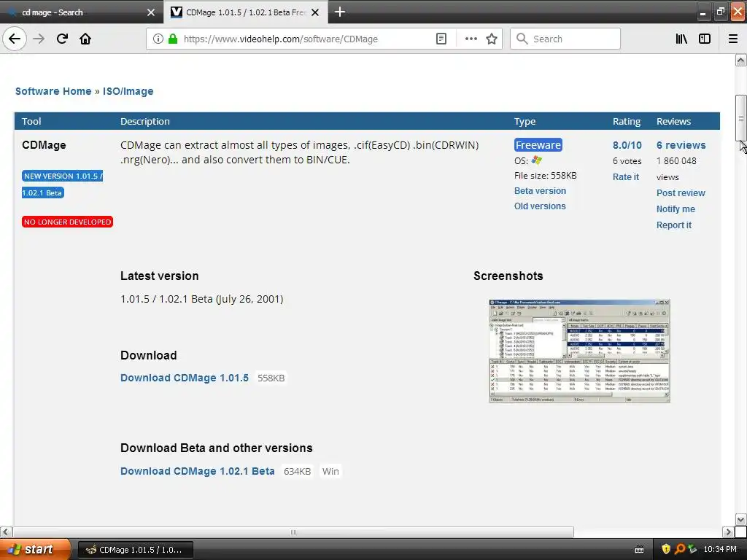Show the sidebars panel

705,39
